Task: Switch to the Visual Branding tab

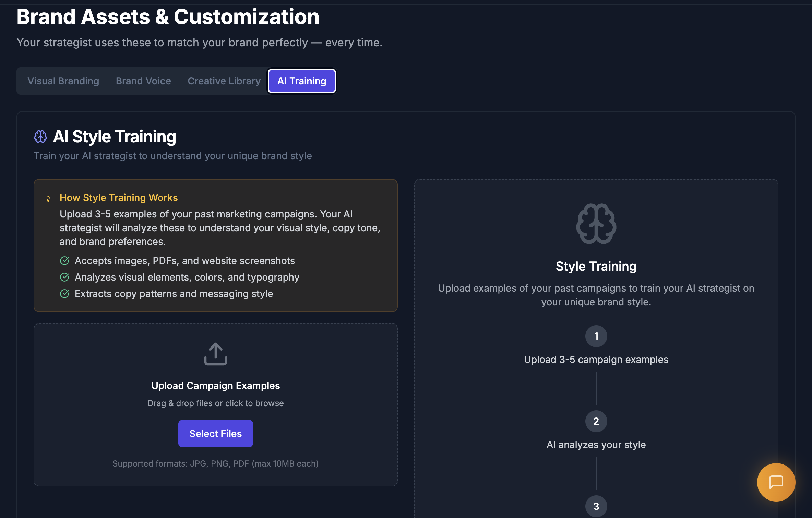Action: tap(63, 81)
